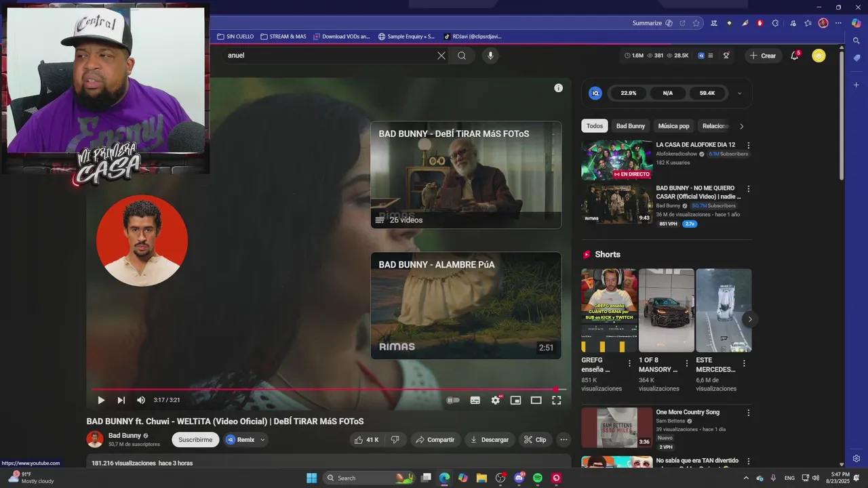Open video player settings gear
Image resolution: width=868 pixels, height=488 pixels.
(x=496, y=400)
